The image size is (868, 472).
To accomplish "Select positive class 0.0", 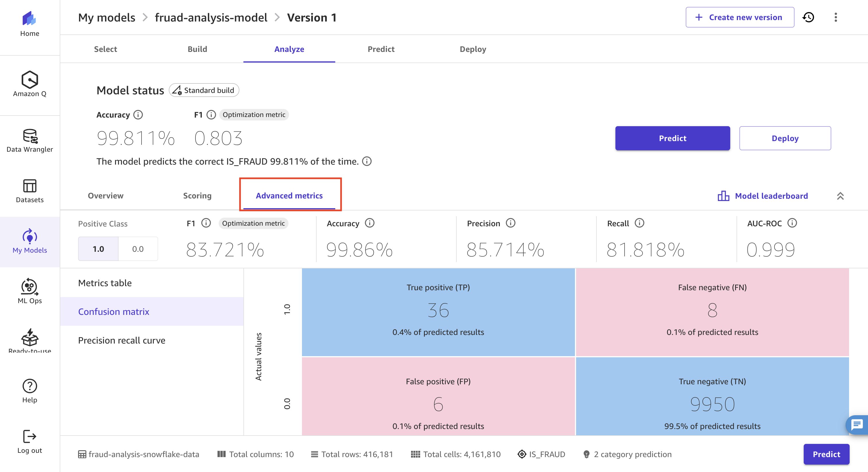I will point(138,249).
